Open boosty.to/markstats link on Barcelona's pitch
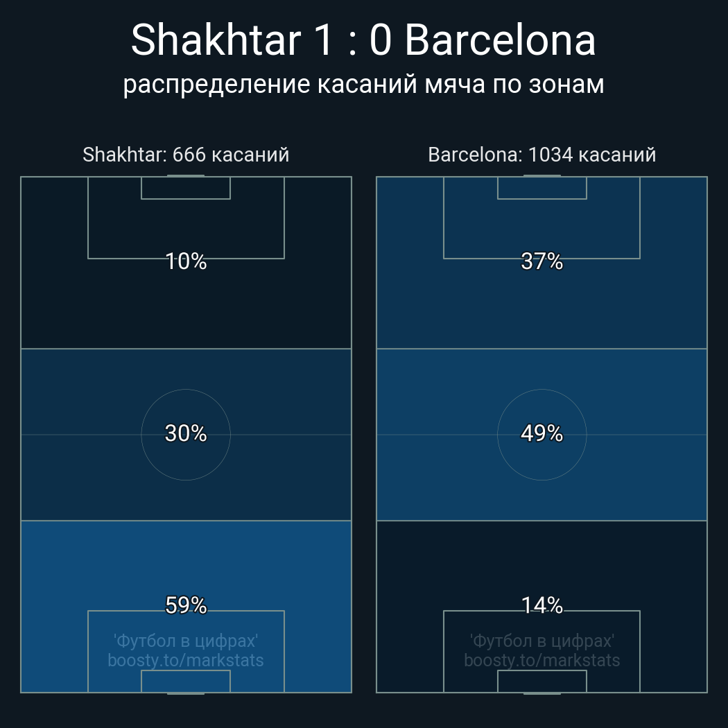The image size is (728, 728). (542, 660)
